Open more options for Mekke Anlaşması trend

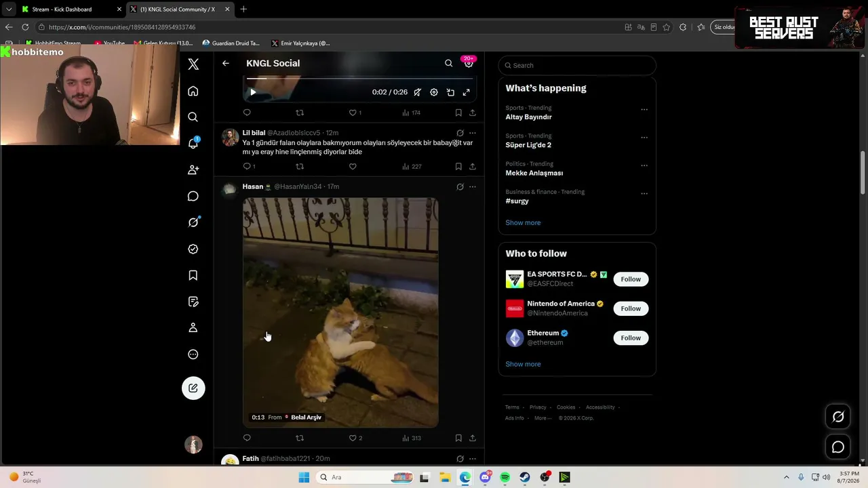(x=644, y=165)
